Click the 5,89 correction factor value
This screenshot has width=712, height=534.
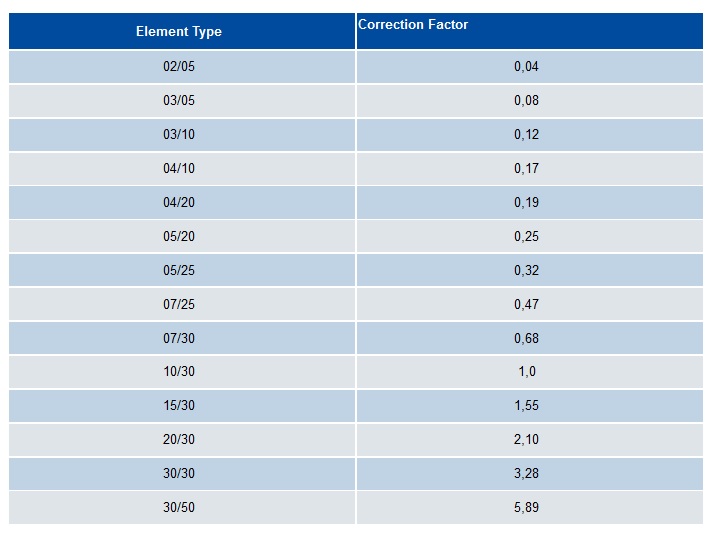526,507
